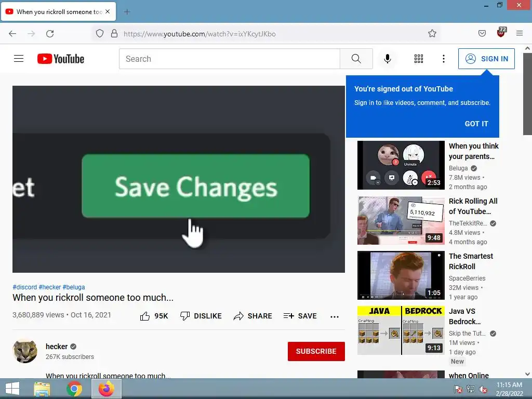Bookmark this page with the star
The image size is (532, 399).
point(432,33)
